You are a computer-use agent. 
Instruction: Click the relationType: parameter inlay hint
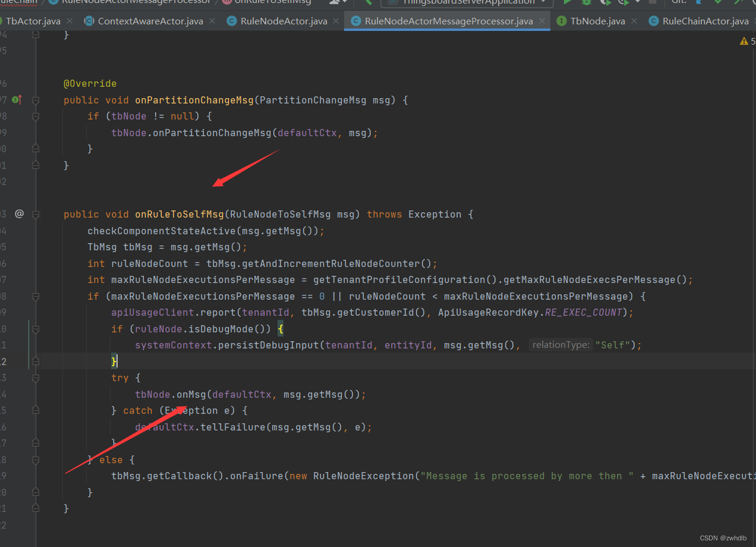click(560, 345)
